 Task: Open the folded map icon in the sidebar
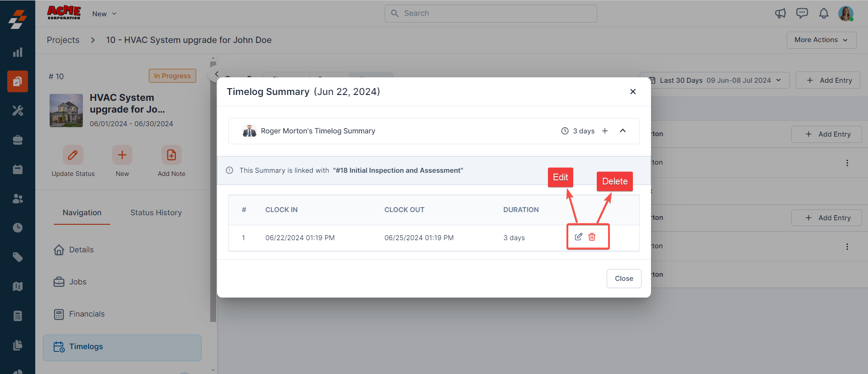click(x=18, y=286)
